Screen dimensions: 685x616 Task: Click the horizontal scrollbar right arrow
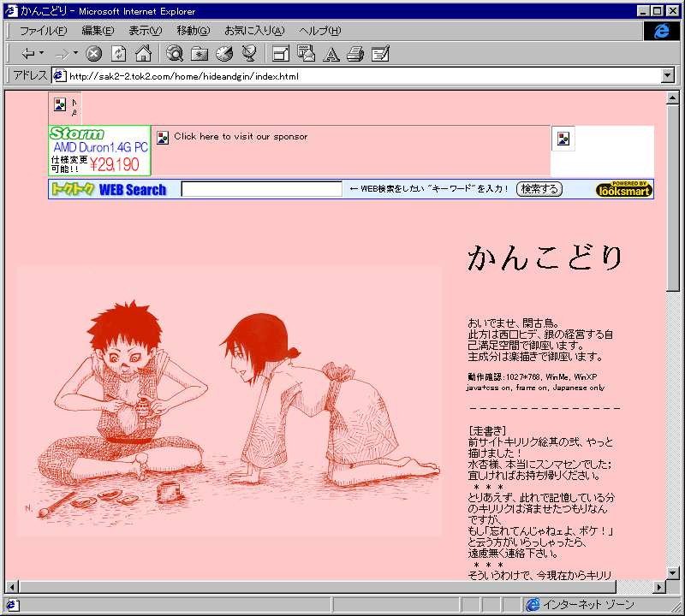659,587
